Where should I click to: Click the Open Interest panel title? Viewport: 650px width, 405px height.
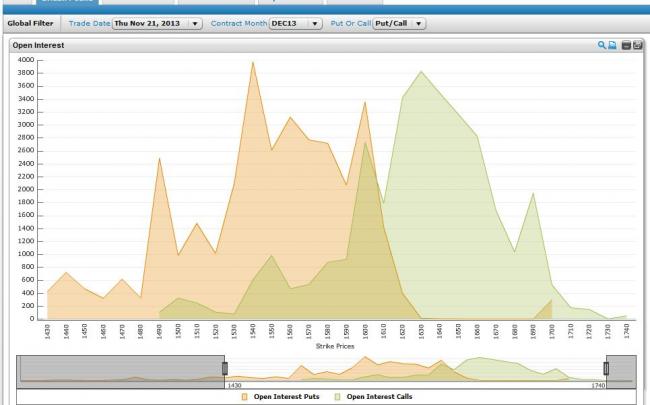tap(37, 46)
